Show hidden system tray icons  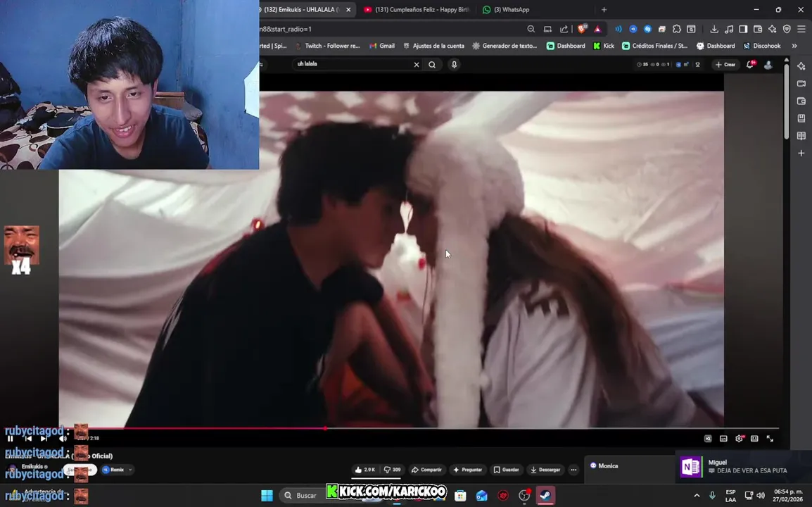pyautogui.click(x=697, y=496)
